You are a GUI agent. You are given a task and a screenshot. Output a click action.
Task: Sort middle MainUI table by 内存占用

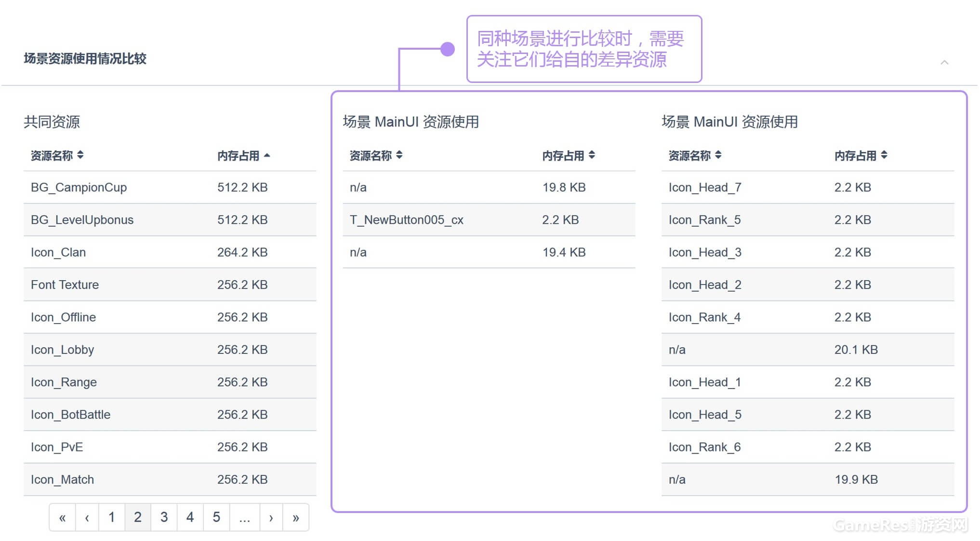click(569, 155)
